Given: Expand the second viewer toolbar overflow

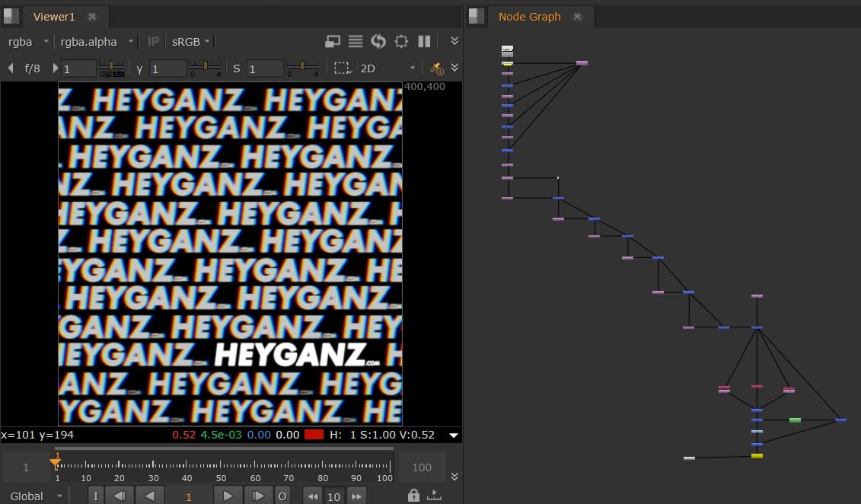Looking at the screenshot, I should pos(454,68).
